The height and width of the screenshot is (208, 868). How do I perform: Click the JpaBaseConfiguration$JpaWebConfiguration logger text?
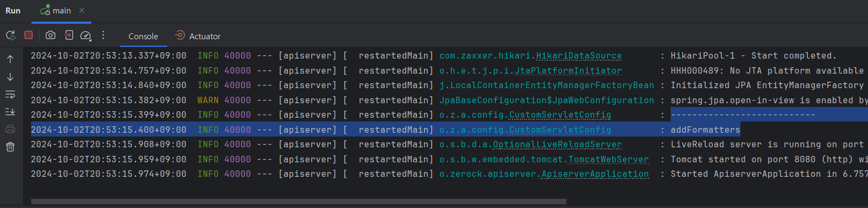pos(546,100)
